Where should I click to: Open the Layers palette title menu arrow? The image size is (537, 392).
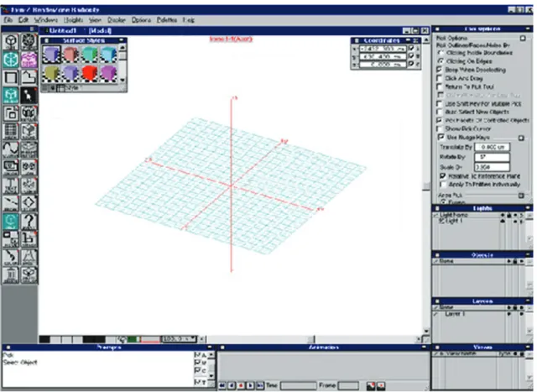coord(528,301)
